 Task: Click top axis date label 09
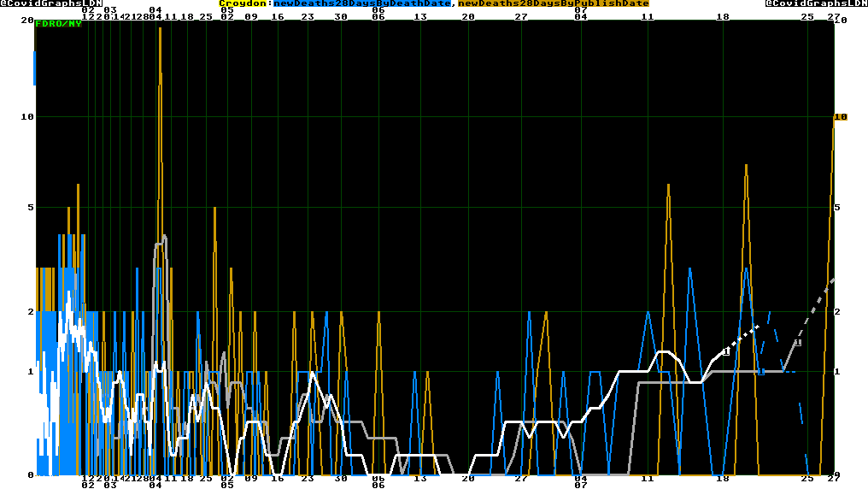point(251,17)
